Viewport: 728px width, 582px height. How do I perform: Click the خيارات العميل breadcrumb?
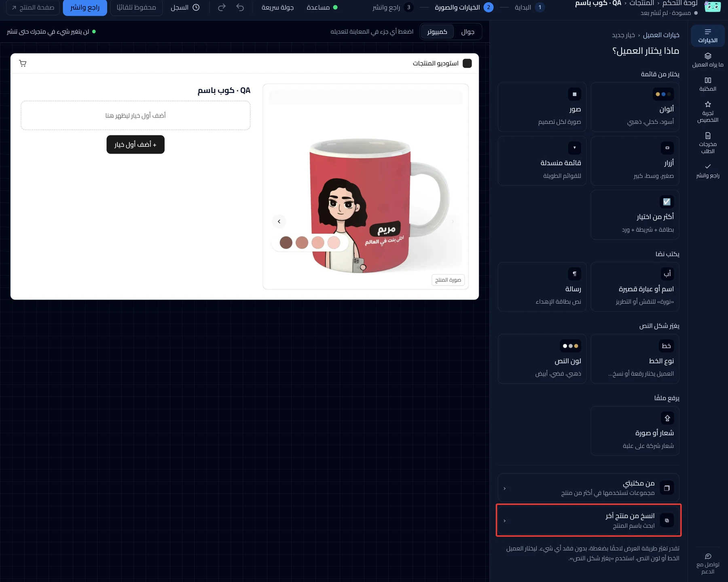click(661, 35)
